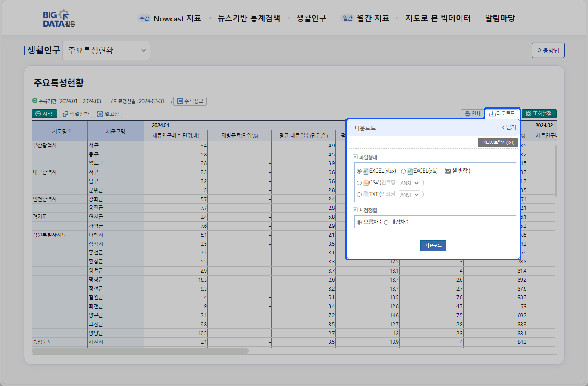
Task: Choose CSV file format radio button
Action: point(360,183)
